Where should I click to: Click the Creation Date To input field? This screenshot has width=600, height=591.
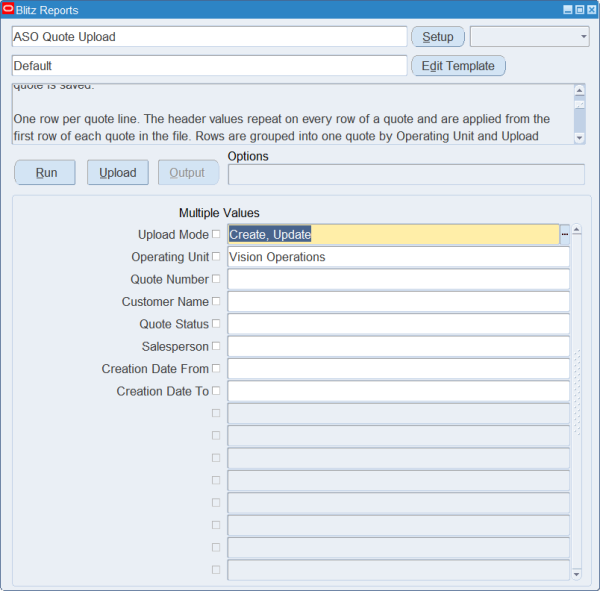[x=398, y=391]
